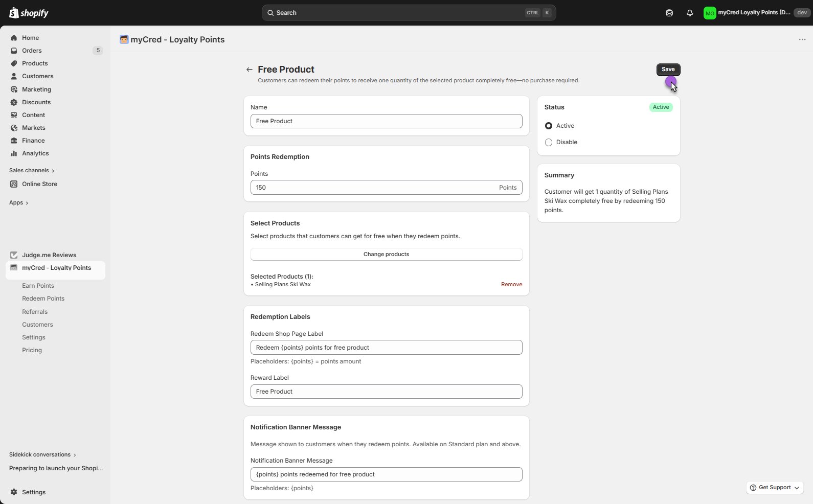Screen dimensions: 813x504
Task: Click the three-dot more options icon
Action: [x=802, y=40]
